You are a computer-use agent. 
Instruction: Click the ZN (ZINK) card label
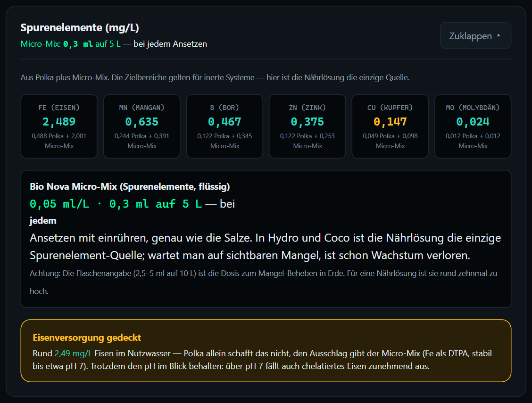[x=308, y=108]
